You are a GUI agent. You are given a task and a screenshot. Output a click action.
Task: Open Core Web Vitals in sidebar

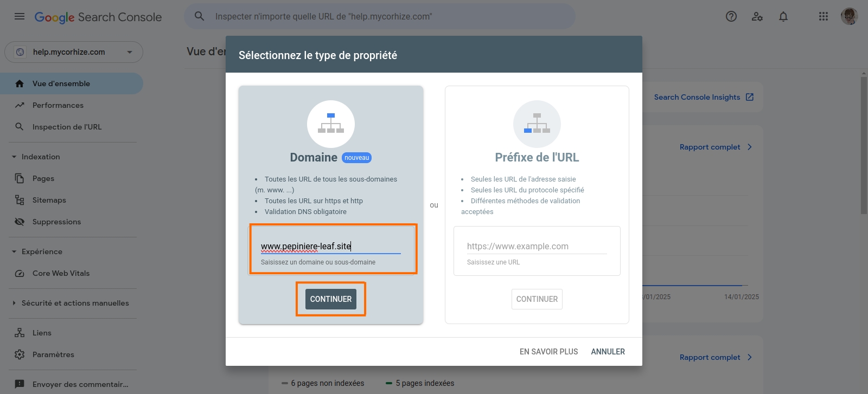coord(72,273)
